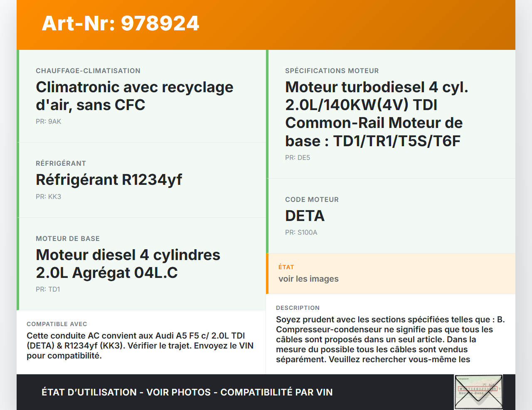This screenshot has height=410, width=532.
Task: Click the Climatronic avec recyclage d'air heading
Action: point(135,96)
